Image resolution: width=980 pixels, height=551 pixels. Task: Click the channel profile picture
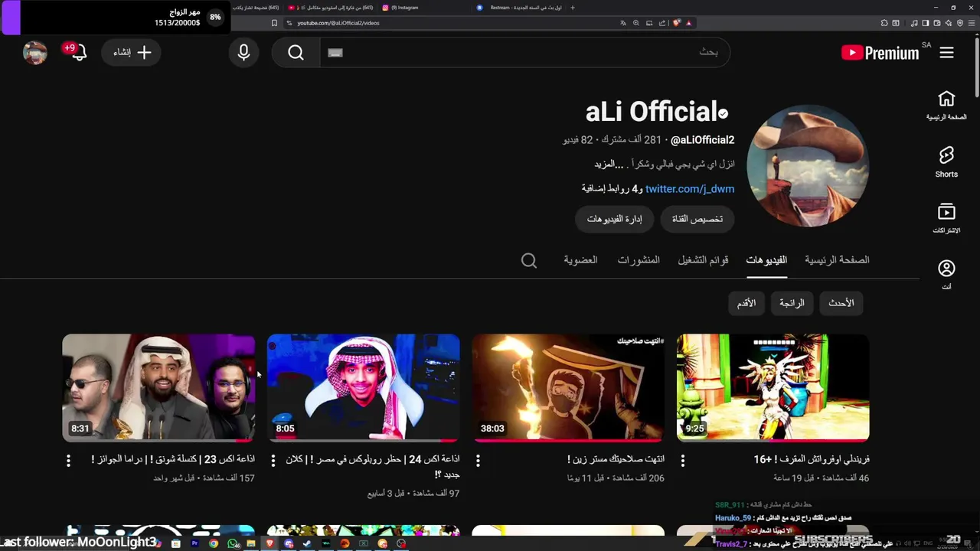point(807,166)
